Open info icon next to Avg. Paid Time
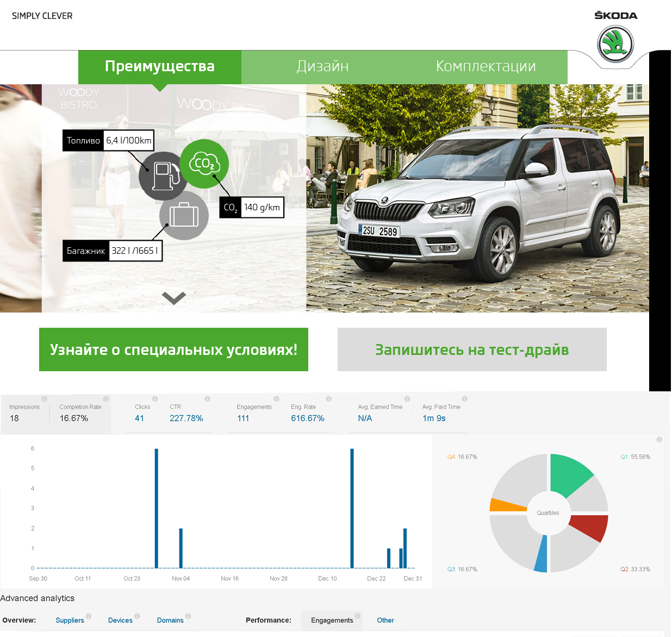Viewport: 672px width, 637px height. [464, 399]
